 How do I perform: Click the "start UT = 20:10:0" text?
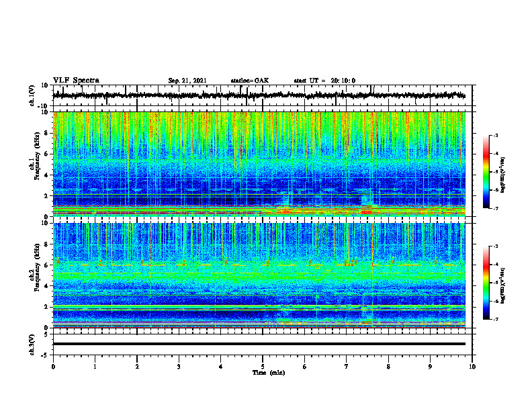click(324, 81)
